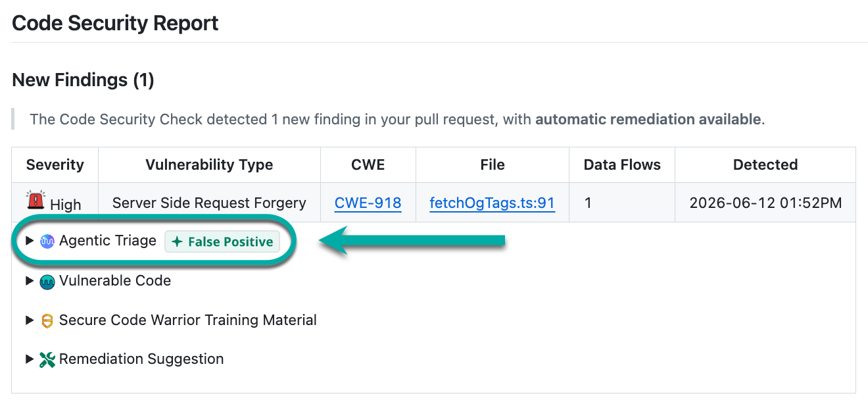The height and width of the screenshot is (404, 868).
Task: Click the Agentic Triage purple wave icon
Action: [x=47, y=241]
